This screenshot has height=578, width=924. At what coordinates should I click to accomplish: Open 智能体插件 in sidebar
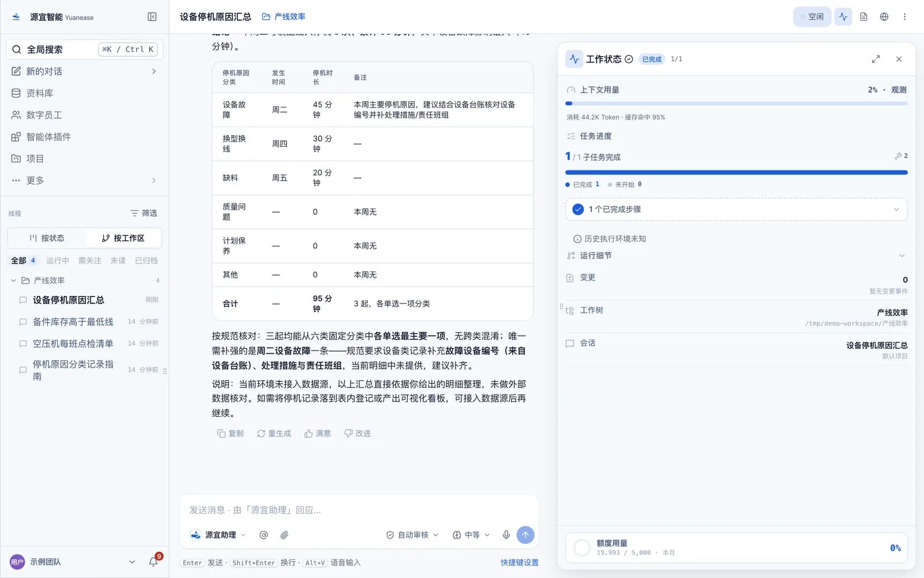click(85, 137)
